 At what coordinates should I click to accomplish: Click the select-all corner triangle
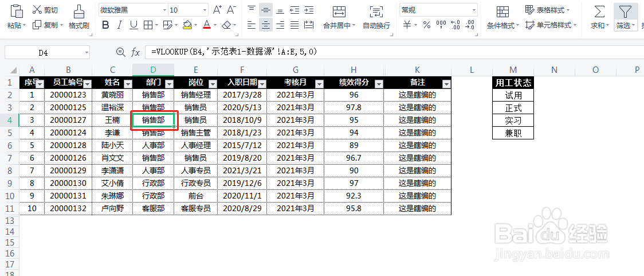coord(13,71)
